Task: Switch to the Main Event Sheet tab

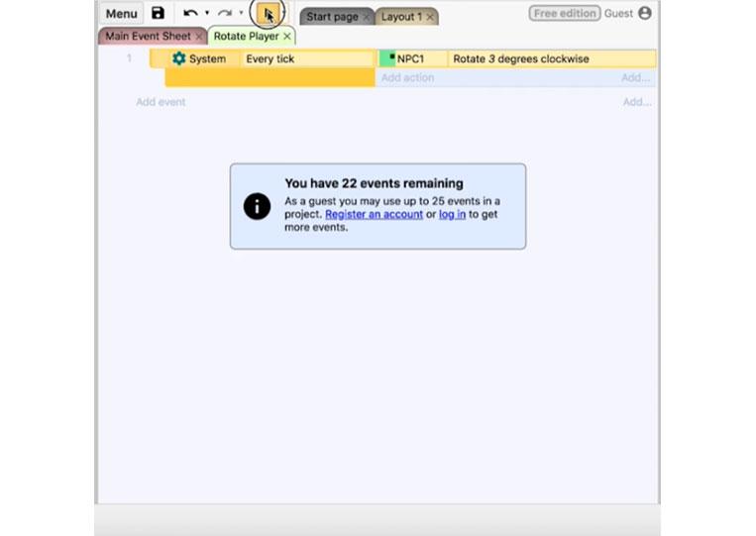Action: tap(148, 36)
